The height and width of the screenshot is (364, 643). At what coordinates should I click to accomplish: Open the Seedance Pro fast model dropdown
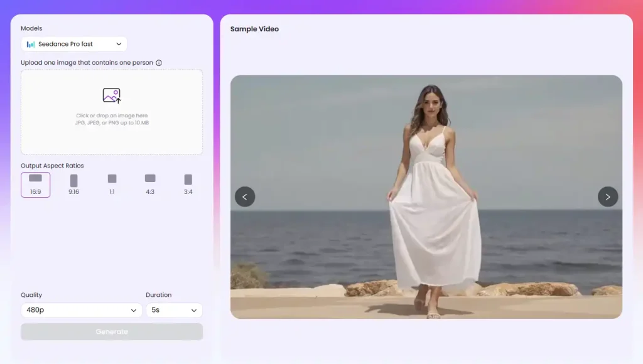click(x=74, y=44)
